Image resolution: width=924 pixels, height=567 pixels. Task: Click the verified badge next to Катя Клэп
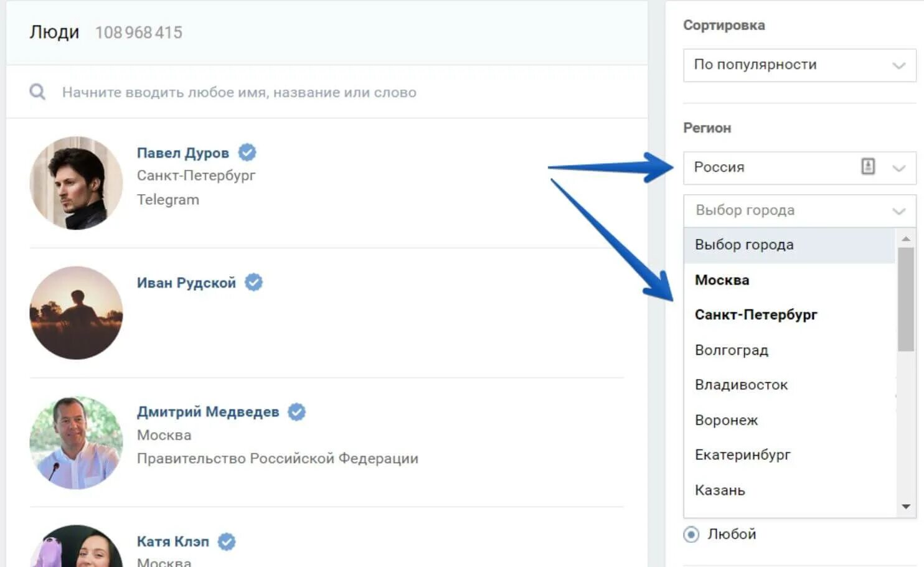227,541
